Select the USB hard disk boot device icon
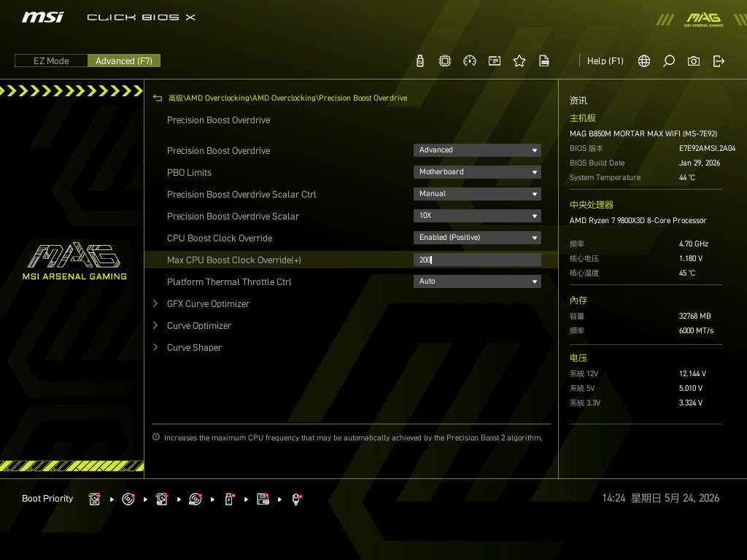Image resolution: width=747 pixels, height=560 pixels. [161, 499]
